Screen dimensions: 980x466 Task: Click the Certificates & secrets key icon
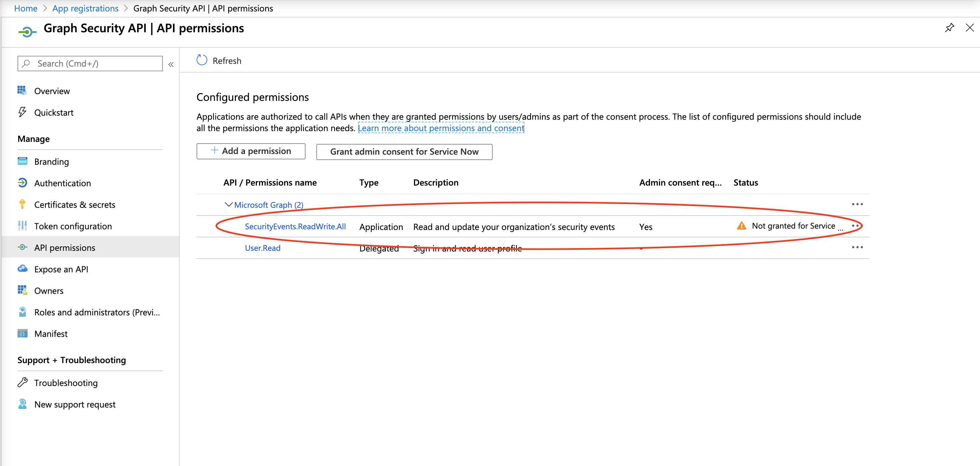coord(22,204)
